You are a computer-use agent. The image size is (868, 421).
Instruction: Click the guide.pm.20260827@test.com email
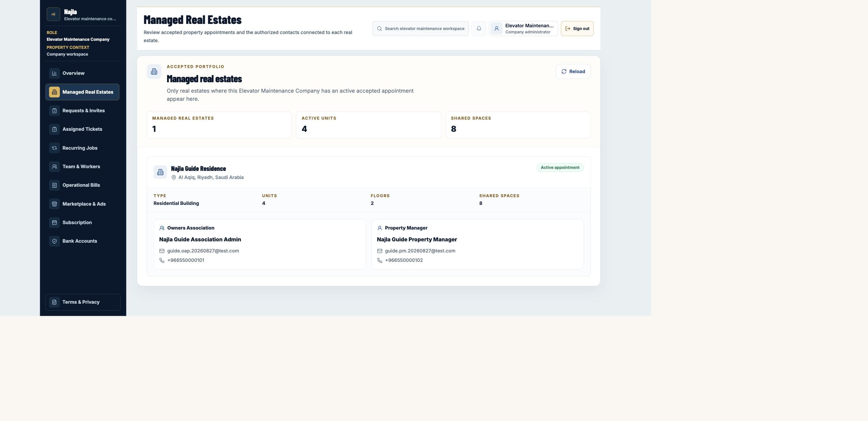coord(420,251)
